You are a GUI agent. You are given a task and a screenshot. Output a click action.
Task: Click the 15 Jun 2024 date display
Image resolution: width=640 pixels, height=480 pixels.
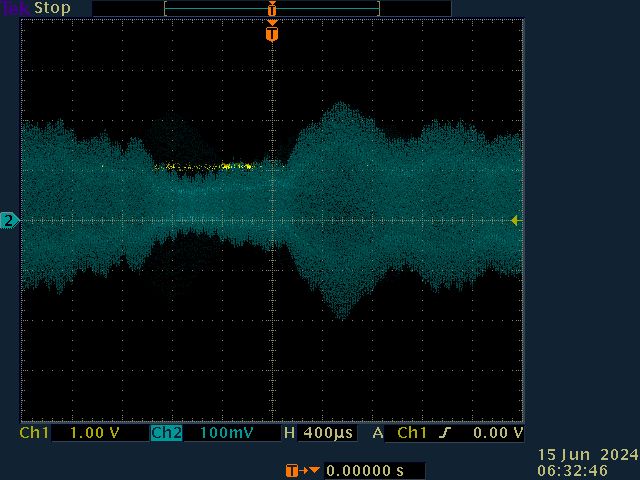[x=587, y=455]
